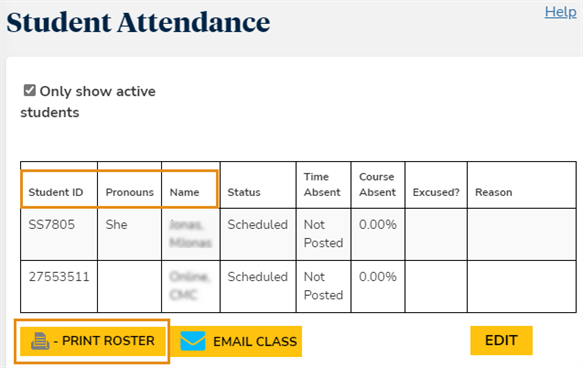Click the EDIT button
The width and height of the screenshot is (583, 368).
pos(501,340)
